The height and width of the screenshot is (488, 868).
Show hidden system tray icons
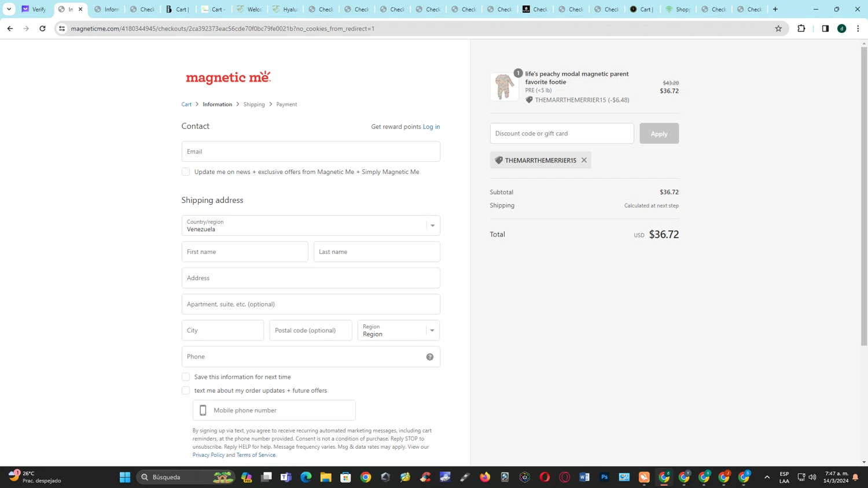(x=767, y=477)
